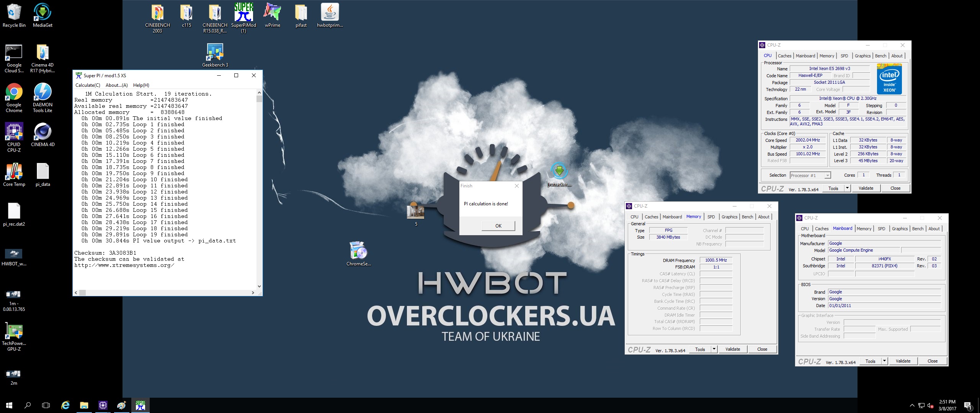Open Help(H) menu in Super PI
Image resolution: width=980 pixels, height=413 pixels.
141,85
